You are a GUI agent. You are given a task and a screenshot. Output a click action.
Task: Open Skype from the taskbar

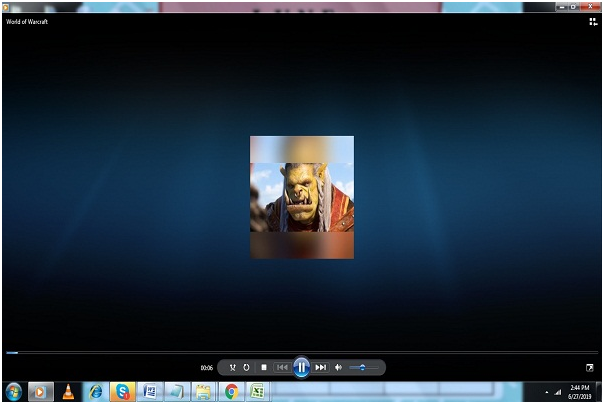click(x=122, y=392)
